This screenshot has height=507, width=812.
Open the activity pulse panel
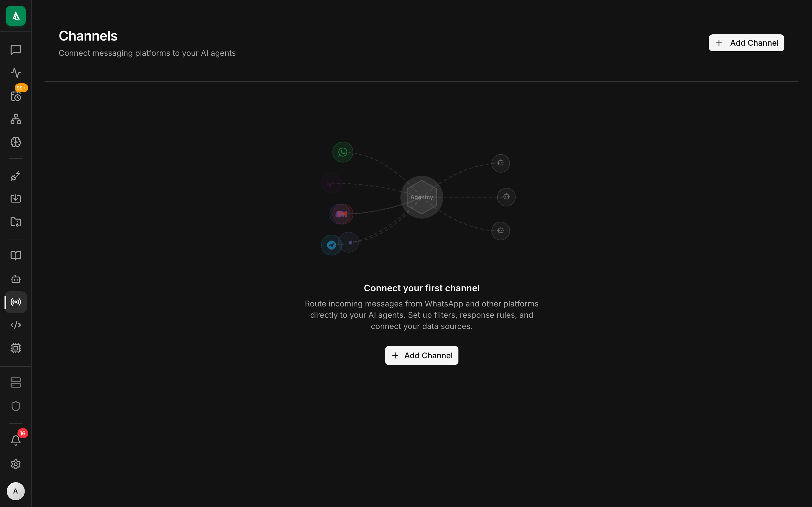pos(16,72)
